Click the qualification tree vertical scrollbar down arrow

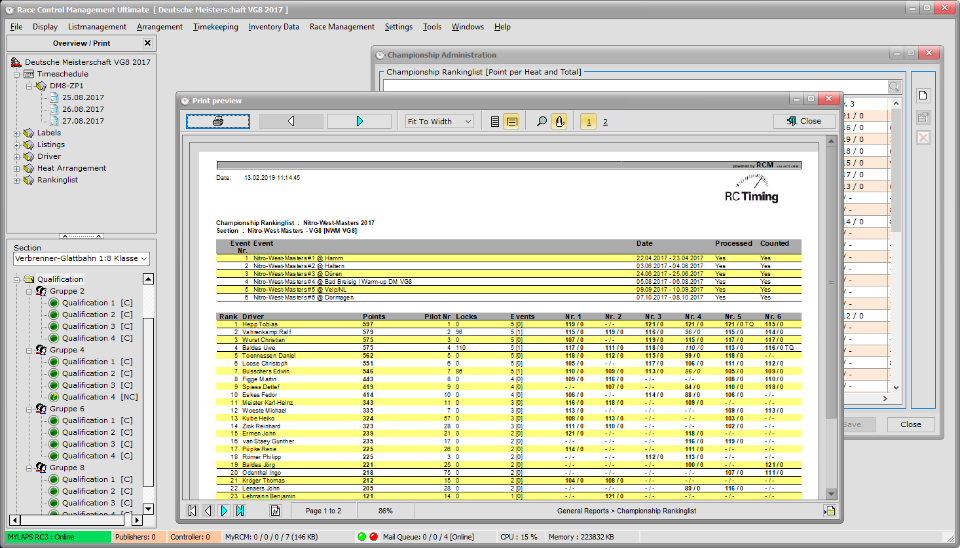[148, 509]
